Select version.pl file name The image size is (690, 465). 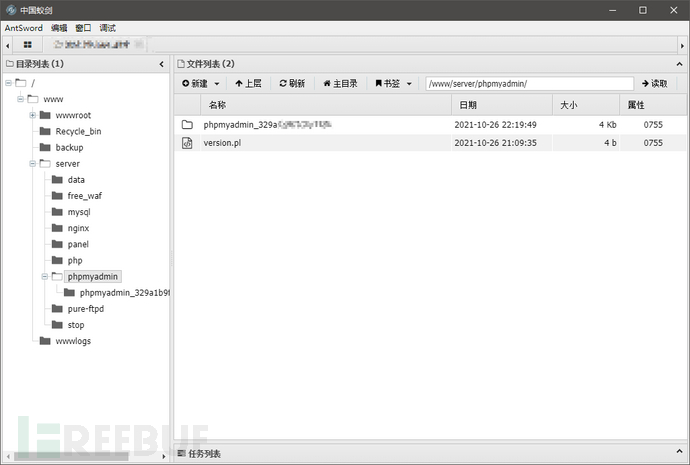222,143
